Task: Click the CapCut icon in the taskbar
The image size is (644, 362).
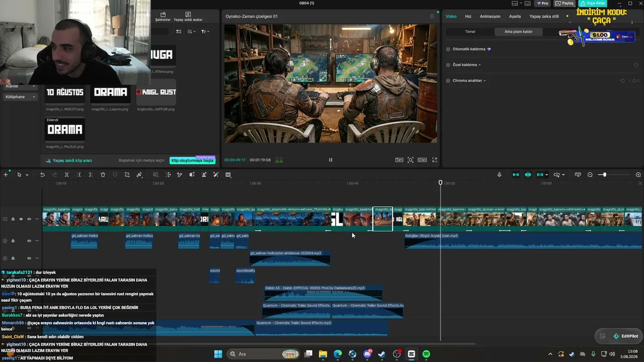Action: (412, 354)
